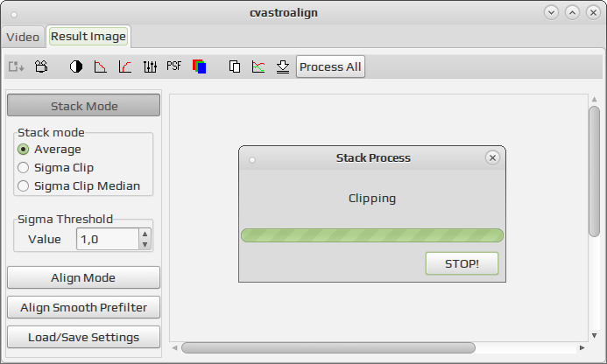Click the scroll up arrow
The width and height of the screenshot is (607, 364).
point(594,100)
